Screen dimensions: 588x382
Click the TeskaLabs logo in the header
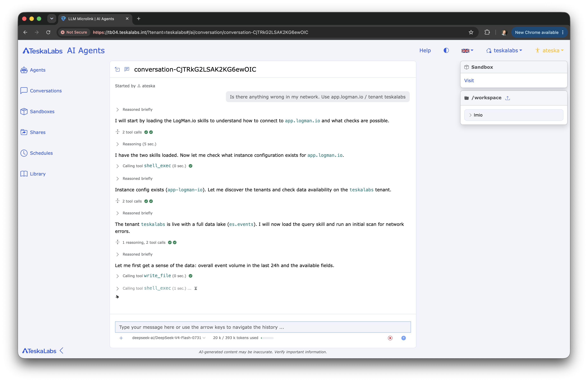point(43,51)
